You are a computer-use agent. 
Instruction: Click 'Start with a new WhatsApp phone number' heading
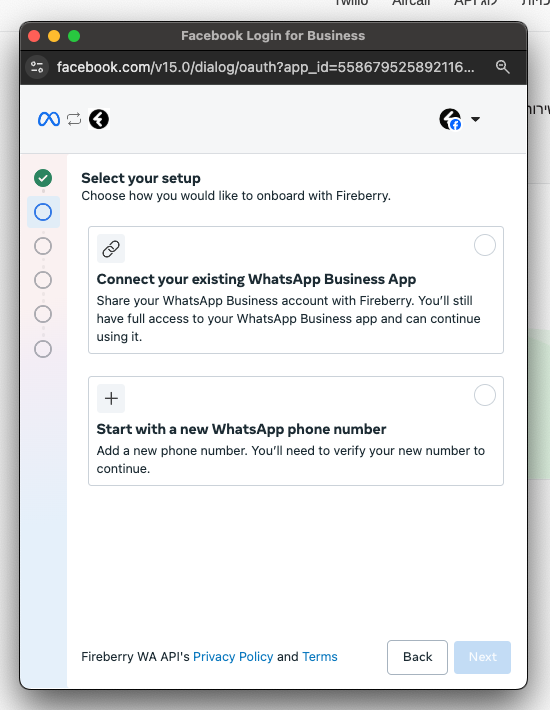[241, 429]
